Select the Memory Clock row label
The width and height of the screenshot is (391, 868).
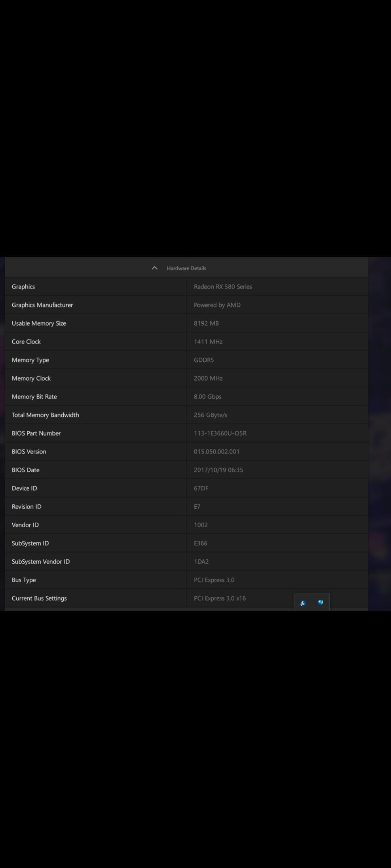tap(31, 378)
